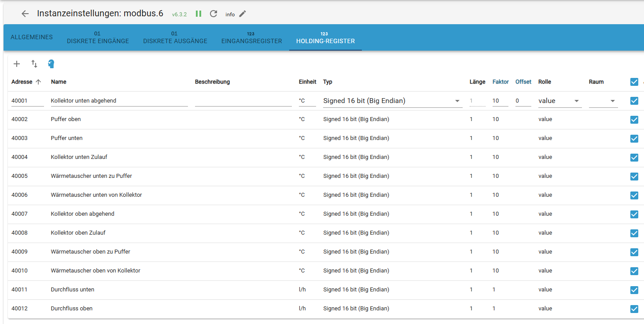644x324 pixels.
Task: Toggle expert mode head icon
Action: (x=51, y=64)
